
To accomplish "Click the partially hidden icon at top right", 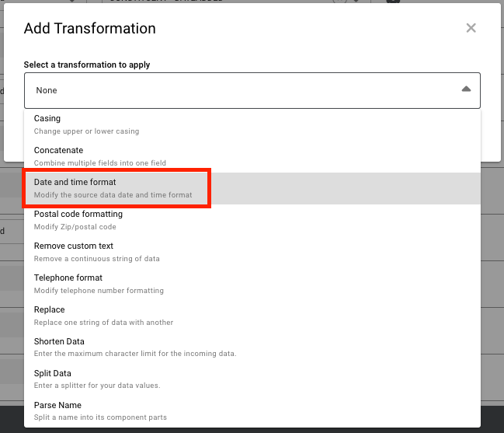I will [x=393, y=2].
